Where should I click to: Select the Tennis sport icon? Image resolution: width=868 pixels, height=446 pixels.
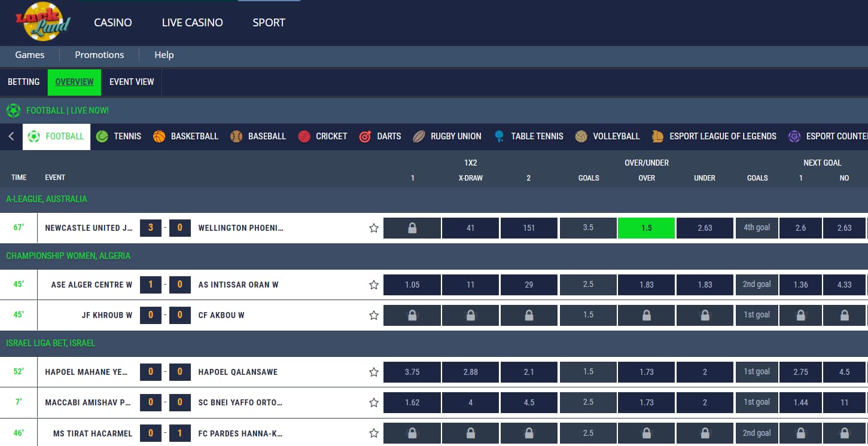[102, 136]
